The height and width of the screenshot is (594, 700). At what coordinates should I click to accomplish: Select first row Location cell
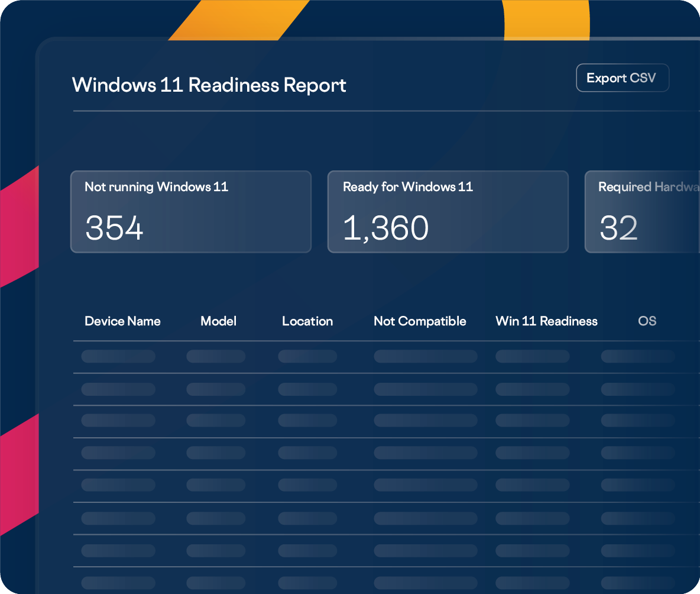pos(307,356)
